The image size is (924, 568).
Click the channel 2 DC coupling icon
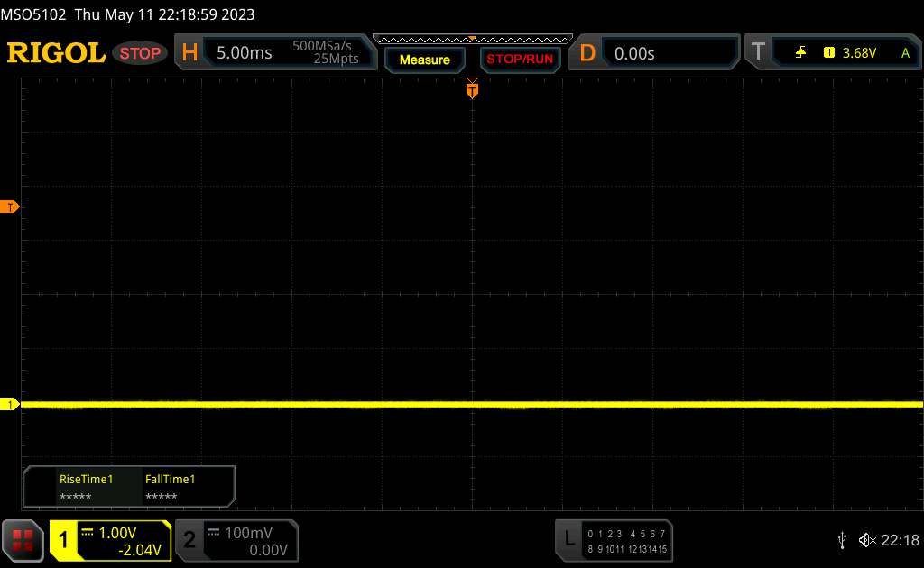pos(214,532)
